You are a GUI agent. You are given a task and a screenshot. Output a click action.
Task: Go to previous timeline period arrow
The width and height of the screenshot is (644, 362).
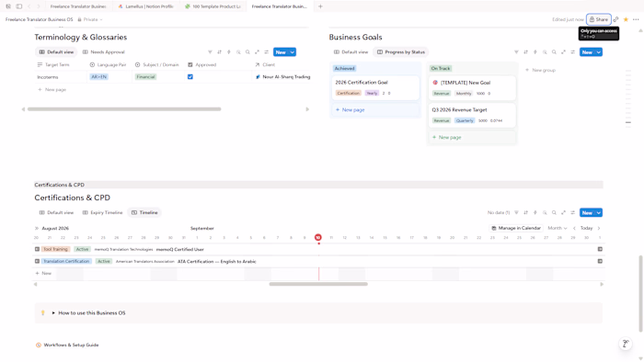pyautogui.click(x=574, y=228)
